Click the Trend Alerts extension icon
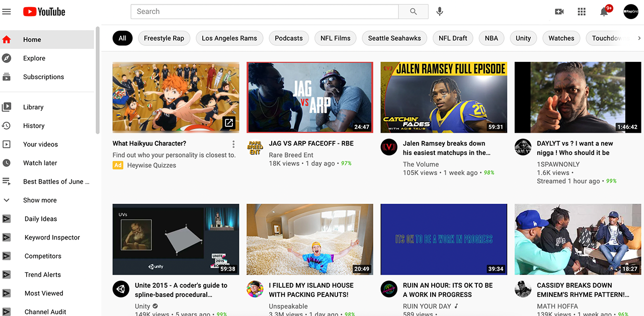This screenshot has width=644, height=316. (7, 274)
